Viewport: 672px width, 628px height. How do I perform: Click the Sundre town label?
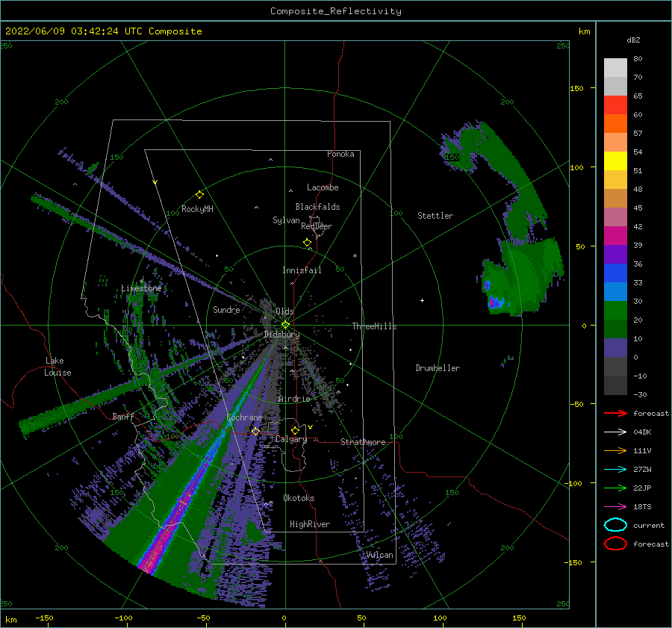coord(226,309)
